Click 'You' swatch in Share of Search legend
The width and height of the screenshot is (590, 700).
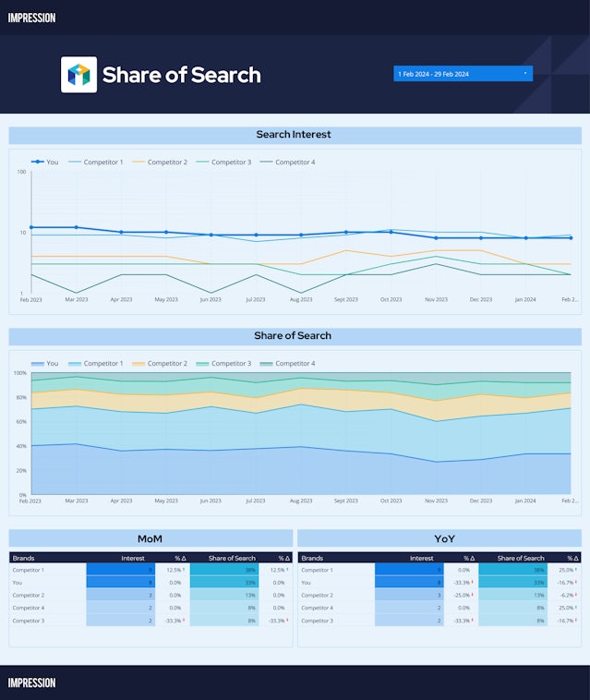pyautogui.click(x=37, y=364)
